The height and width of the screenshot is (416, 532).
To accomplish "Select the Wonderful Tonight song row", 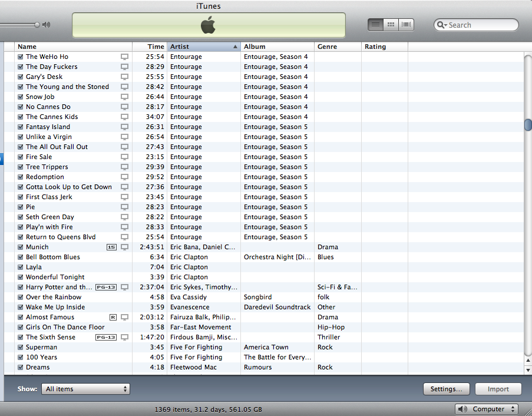I will [x=264, y=277].
